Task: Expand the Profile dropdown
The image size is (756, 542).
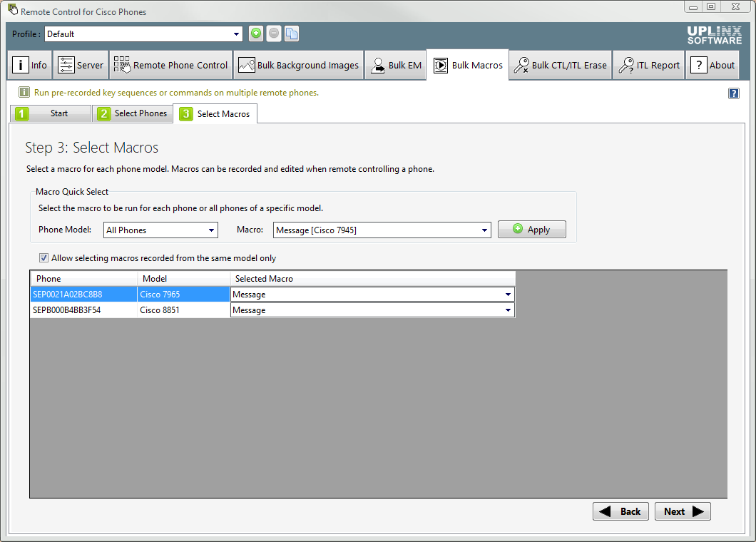Action: tap(236, 34)
